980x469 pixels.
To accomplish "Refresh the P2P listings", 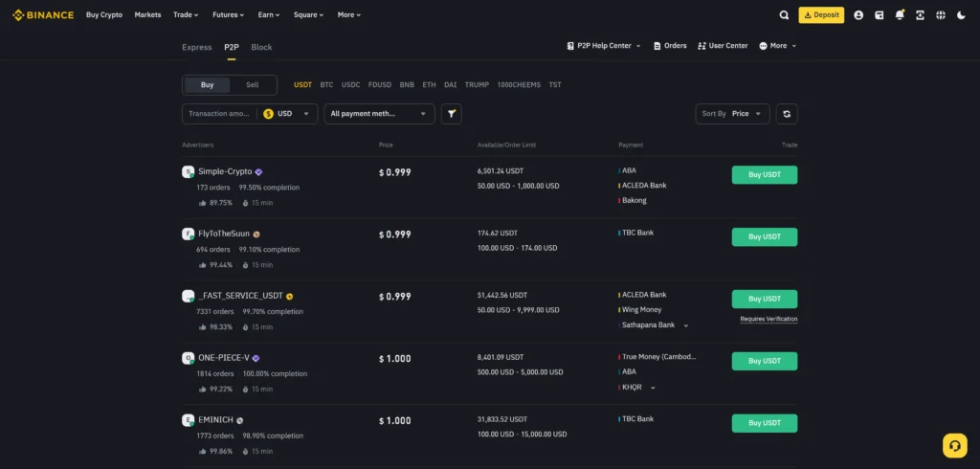I will click(x=787, y=114).
